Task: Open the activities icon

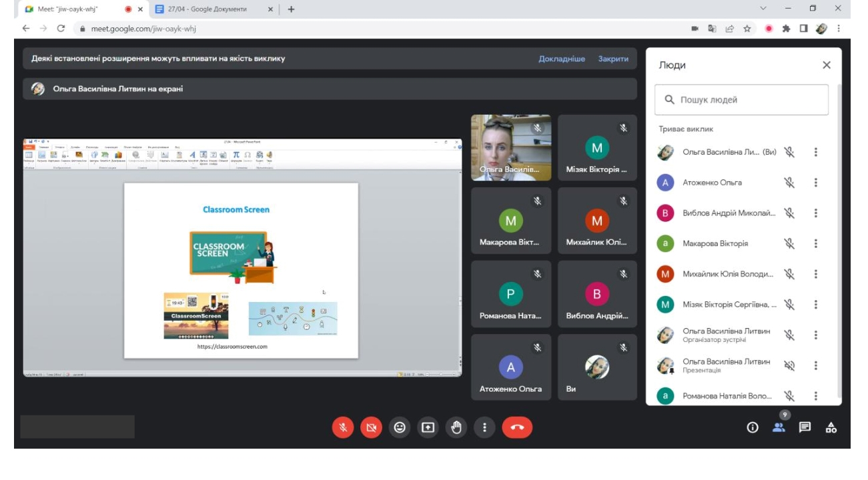Action: [831, 428]
